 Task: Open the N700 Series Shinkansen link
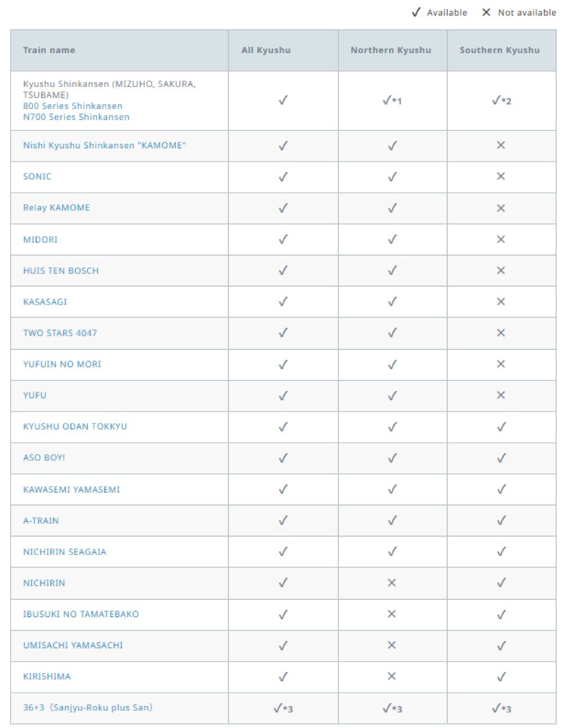click(76, 117)
